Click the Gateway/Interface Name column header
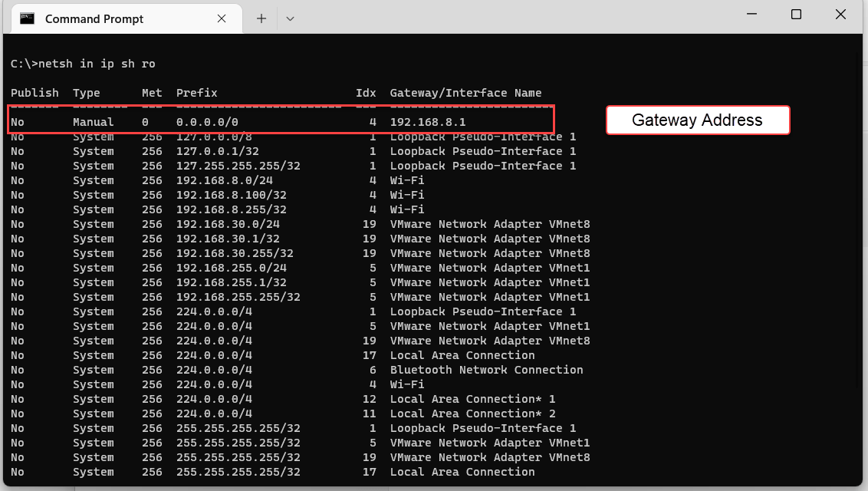The width and height of the screenshot is (868, 491). tap(466, 93)
